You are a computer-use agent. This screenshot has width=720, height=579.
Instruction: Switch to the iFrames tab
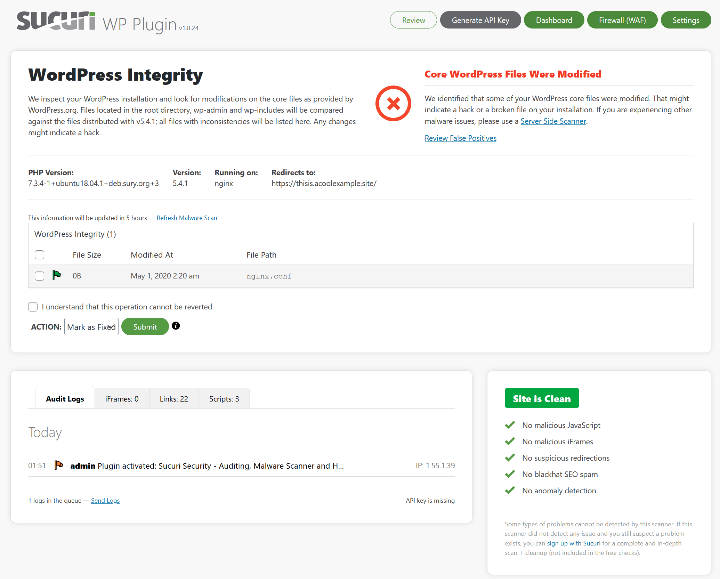[122, 399]
